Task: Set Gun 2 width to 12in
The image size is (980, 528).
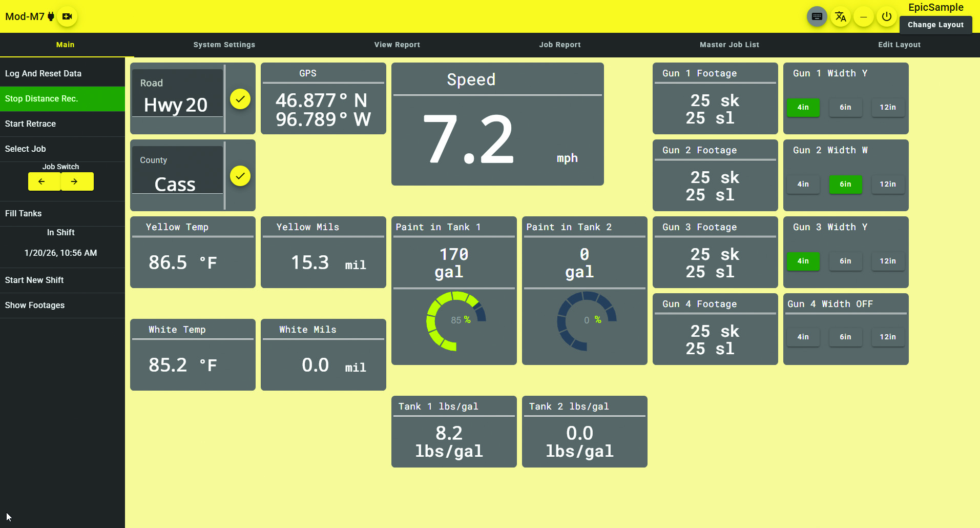Action: (887, 184)
